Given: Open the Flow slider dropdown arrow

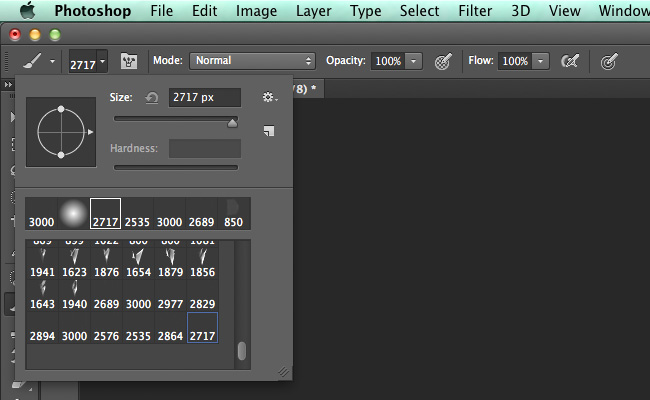Looking at the screenshot, I should click(541, 61).
